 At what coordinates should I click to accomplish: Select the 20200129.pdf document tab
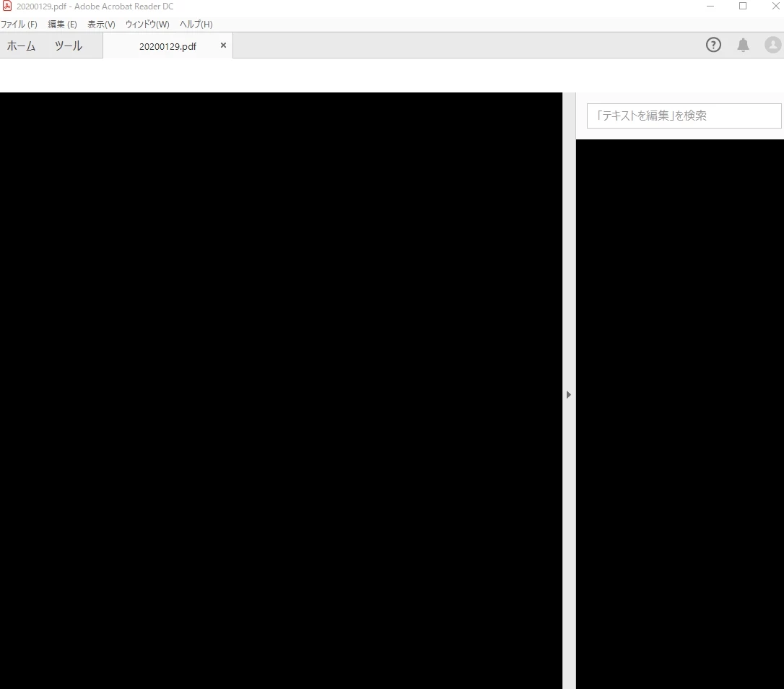167,46
